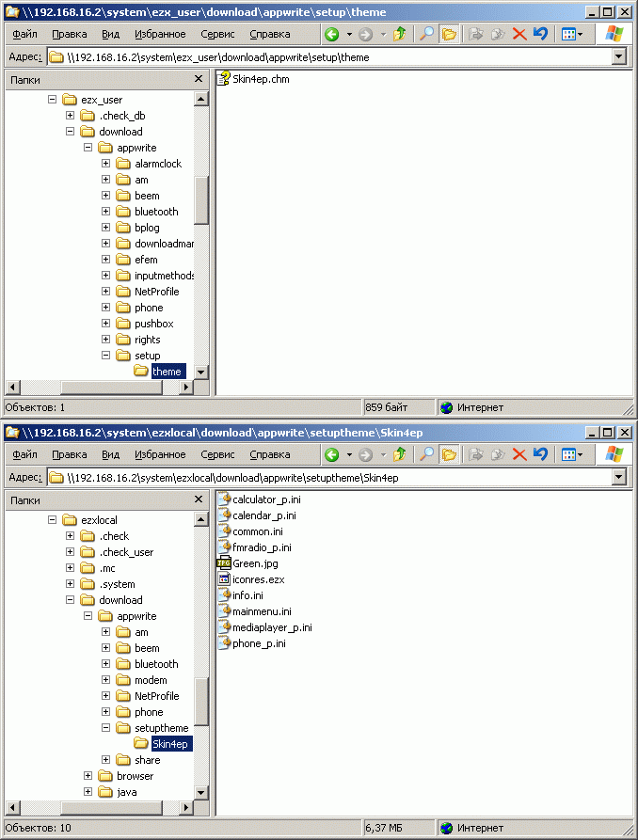The width and height of the screenshot is (638, 840).
Task: Expand java folder node
Action: click(88, 792)
